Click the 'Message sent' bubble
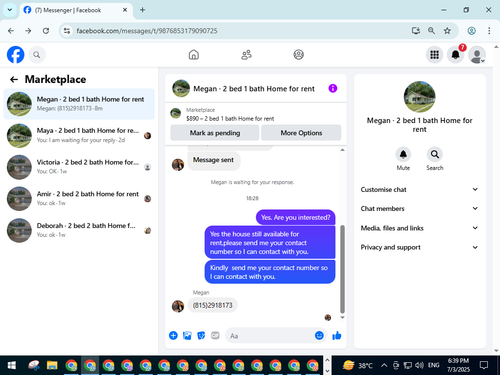This screenshot has width=500, height=375. (x=213, y=160)
